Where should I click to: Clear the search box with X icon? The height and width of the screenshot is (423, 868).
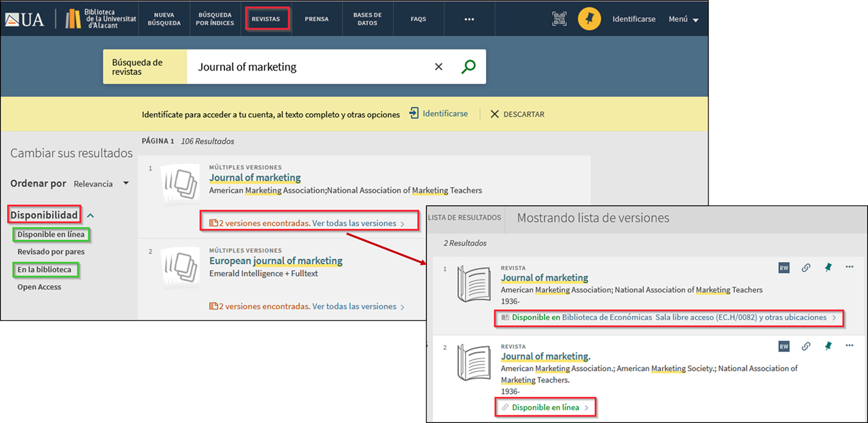438,67
